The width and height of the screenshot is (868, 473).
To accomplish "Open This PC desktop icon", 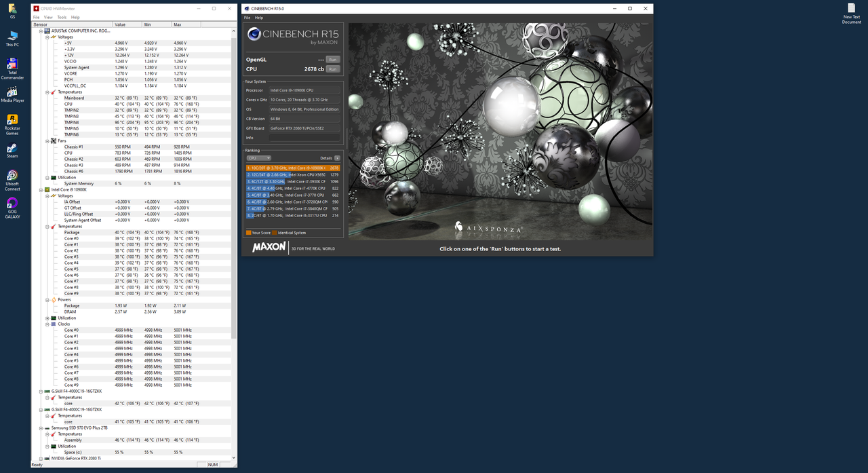I will (12, 38).
